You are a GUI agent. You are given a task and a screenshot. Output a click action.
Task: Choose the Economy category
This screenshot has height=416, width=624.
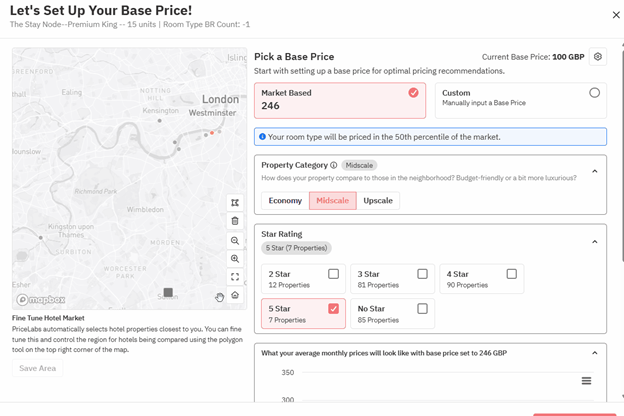pos(285,201)
